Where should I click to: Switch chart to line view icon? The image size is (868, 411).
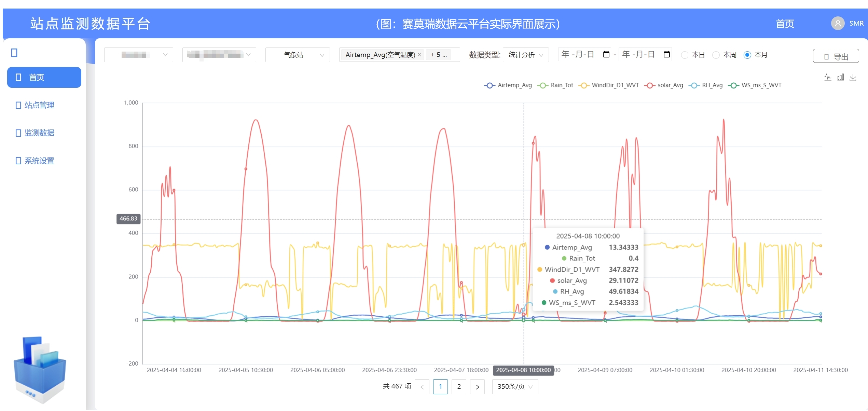point(828,77)
